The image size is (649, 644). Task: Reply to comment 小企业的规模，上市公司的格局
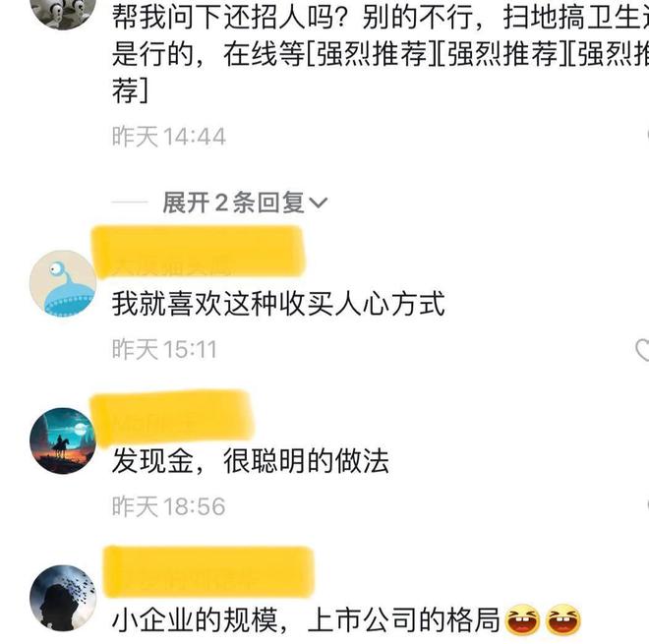coord(306,619)
